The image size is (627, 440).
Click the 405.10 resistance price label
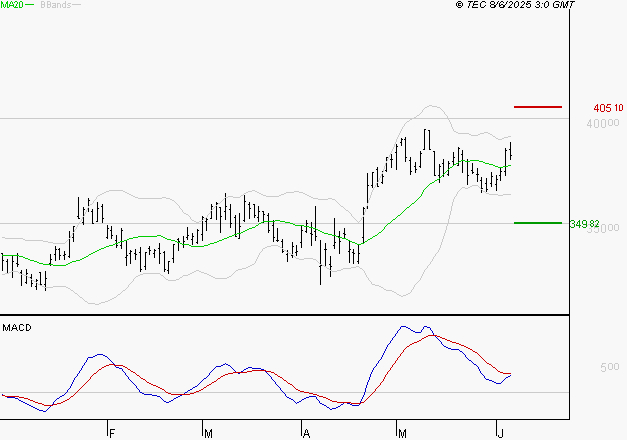coord(608,108)
